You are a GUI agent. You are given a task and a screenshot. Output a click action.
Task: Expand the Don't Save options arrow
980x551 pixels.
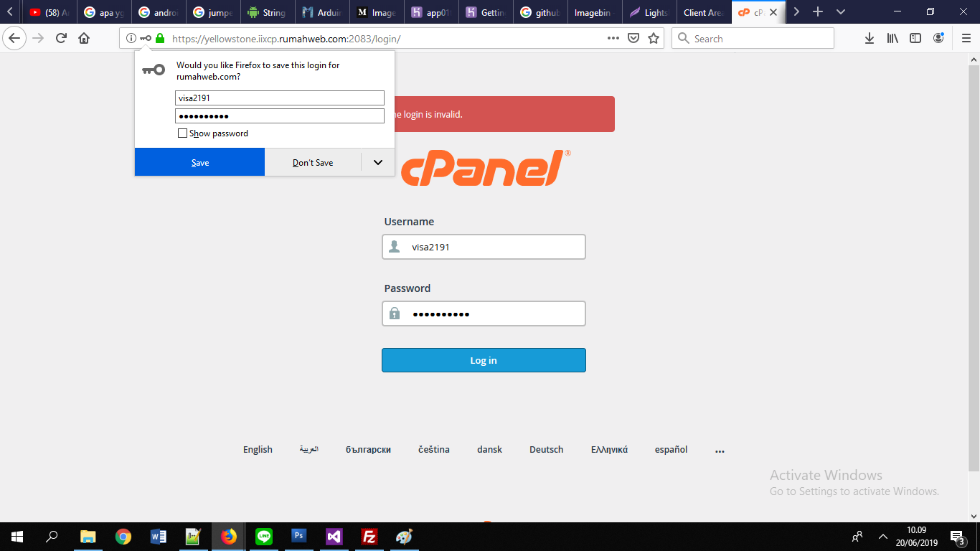378,162
